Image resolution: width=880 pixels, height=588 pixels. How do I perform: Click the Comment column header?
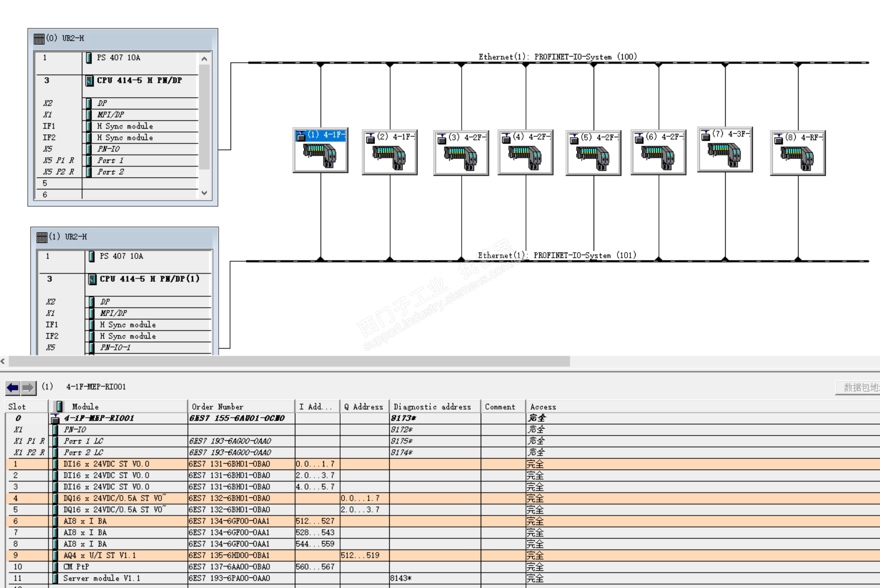pyautogui.click(x=503, y=407)
